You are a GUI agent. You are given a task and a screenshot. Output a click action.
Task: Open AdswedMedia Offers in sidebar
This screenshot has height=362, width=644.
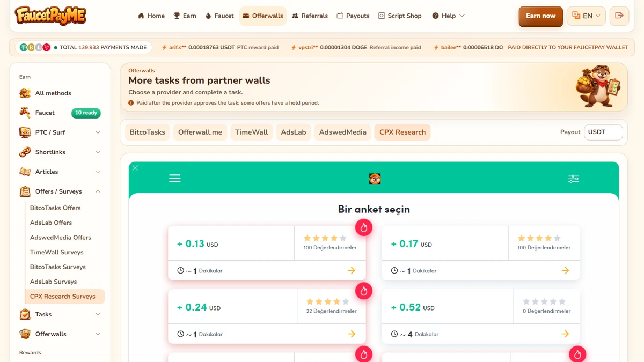click(x=61, y=238)
